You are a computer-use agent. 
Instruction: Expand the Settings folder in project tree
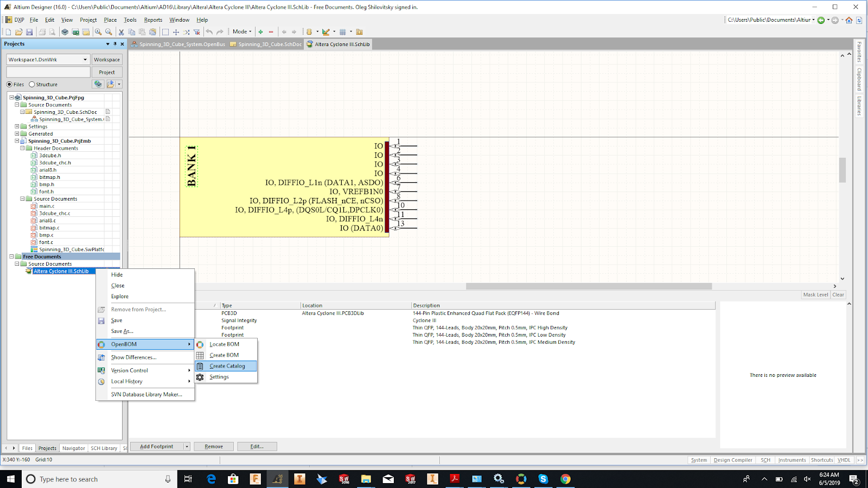(x=17, y=126)
